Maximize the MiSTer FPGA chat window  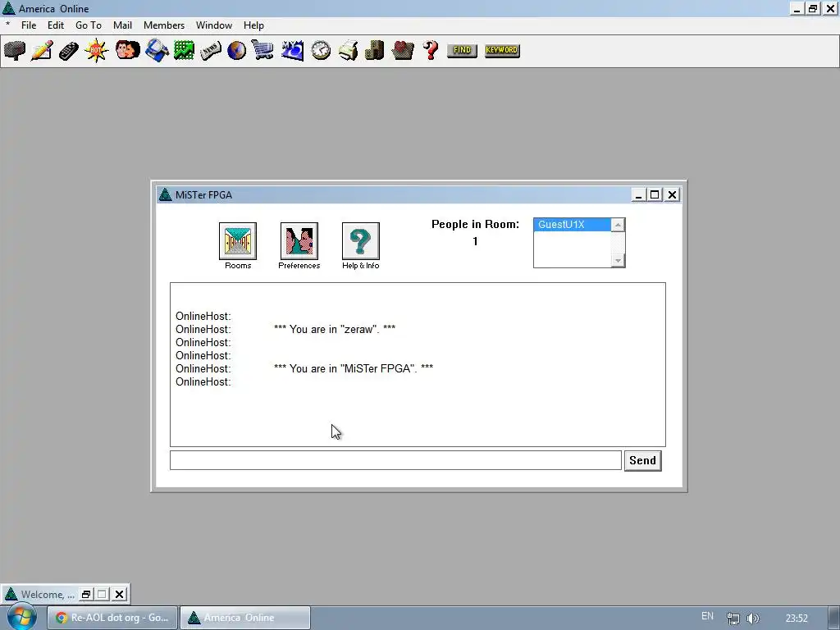(x=655, y=194)
